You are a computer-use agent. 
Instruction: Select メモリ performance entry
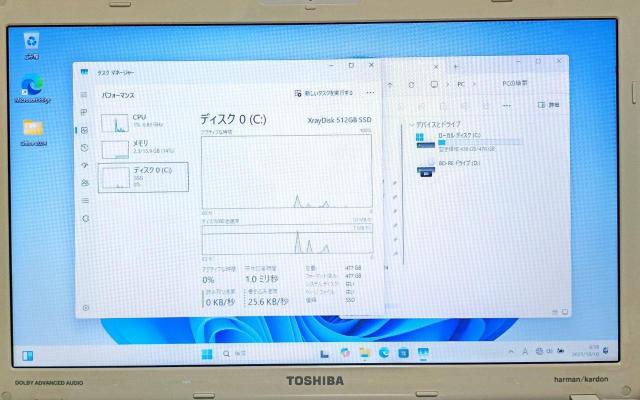143,149
